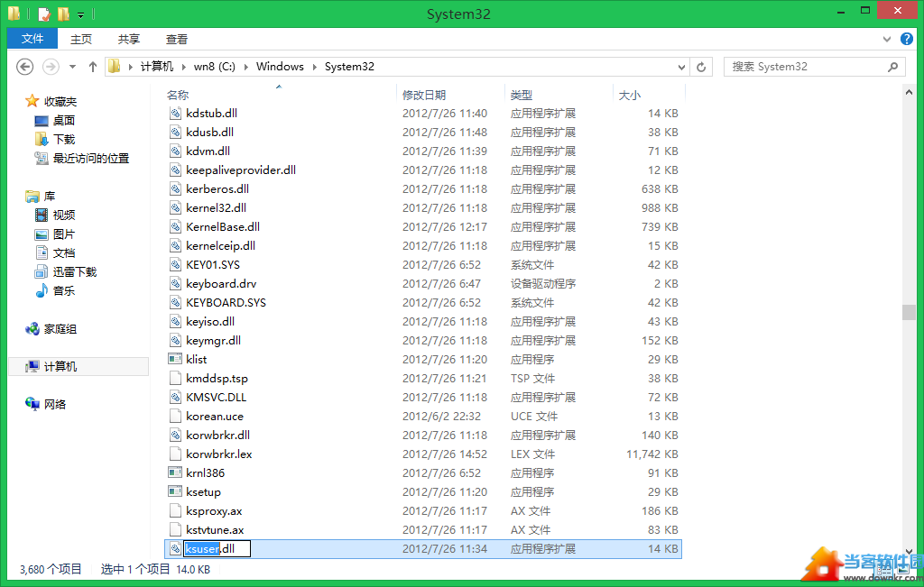Image resolution: width=924 pixels, height=587 pixels.
Task: Sort by 类型 column header
Action: coord(521,95)
